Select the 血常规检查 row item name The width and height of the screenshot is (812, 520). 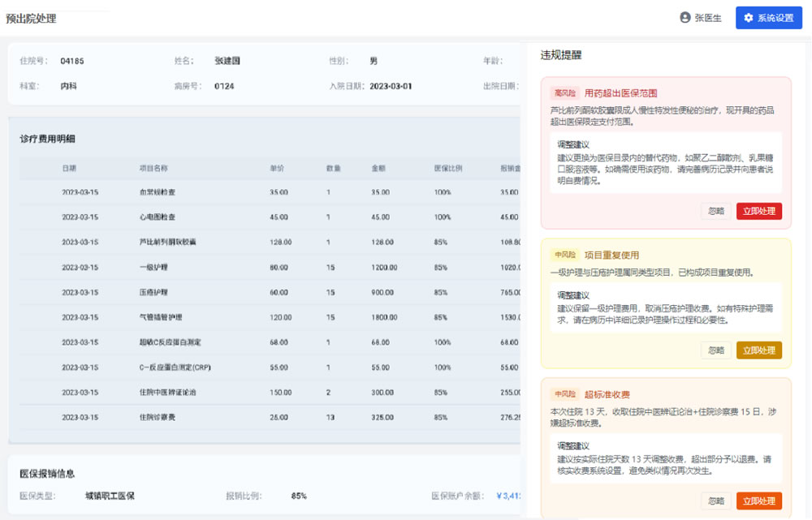click(x=158, y=192)
